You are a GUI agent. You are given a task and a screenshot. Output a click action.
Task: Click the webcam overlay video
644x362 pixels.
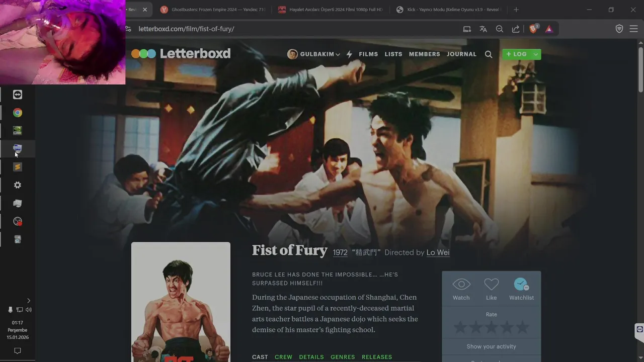point(62,42)
